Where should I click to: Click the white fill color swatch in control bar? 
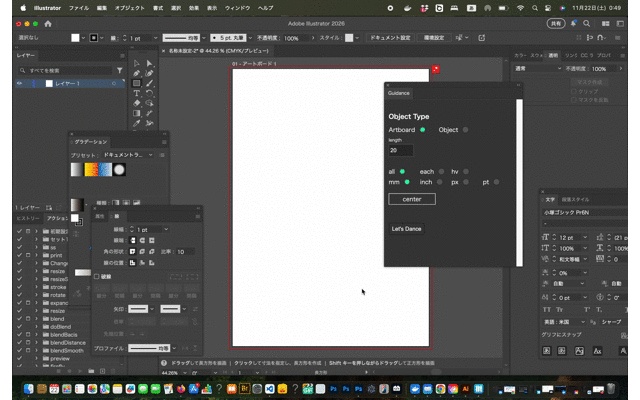pos(75,38)
